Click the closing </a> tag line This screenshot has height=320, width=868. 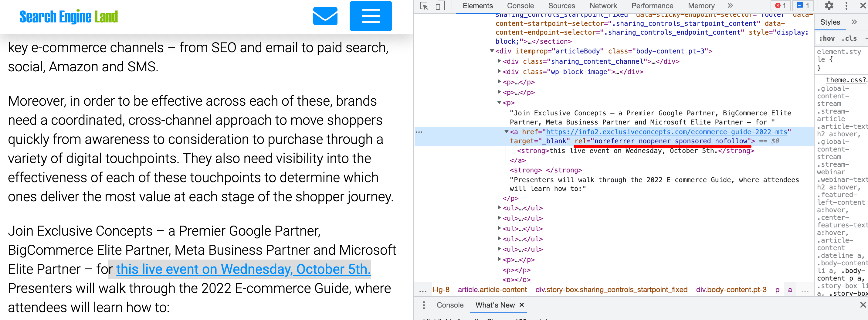517,161
